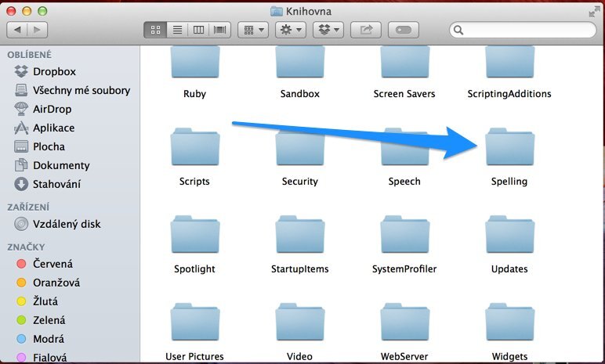Image resolution: width=605 pixels, height=364 pixels.
Task: Go to Stahování in the sidebar
Action: pyautogui.click(x=56, y=184)
